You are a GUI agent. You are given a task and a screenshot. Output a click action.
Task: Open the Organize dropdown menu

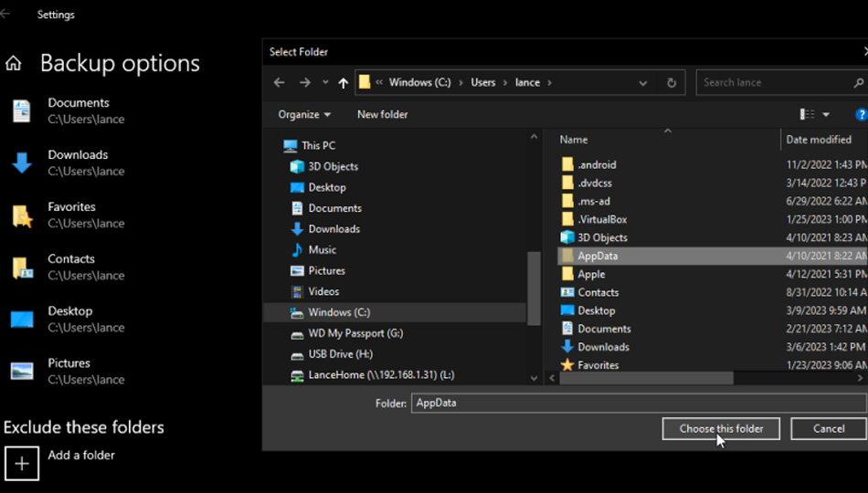tap(304, 115)
